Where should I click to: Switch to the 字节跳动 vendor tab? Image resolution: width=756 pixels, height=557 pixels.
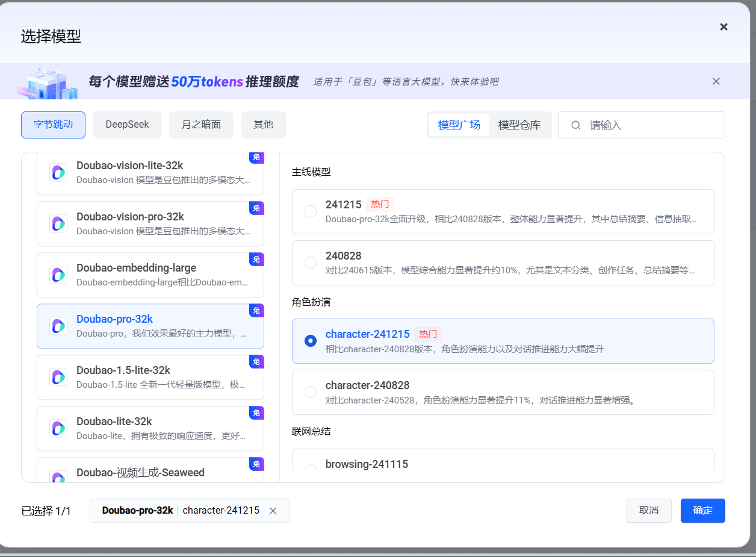(x=53, y=125)
